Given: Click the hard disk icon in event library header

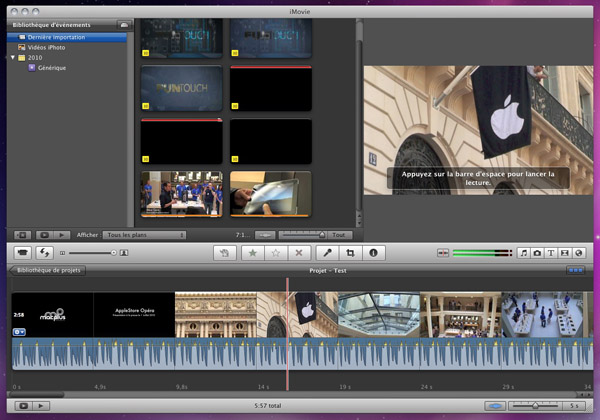Looking at the screenshot, I should tap(124, 25).
